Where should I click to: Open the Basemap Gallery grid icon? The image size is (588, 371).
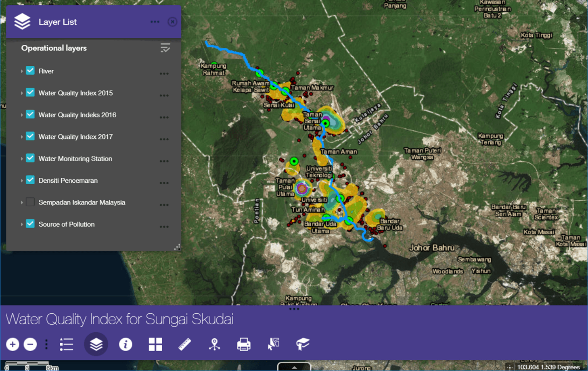click(x=155, y=344)
